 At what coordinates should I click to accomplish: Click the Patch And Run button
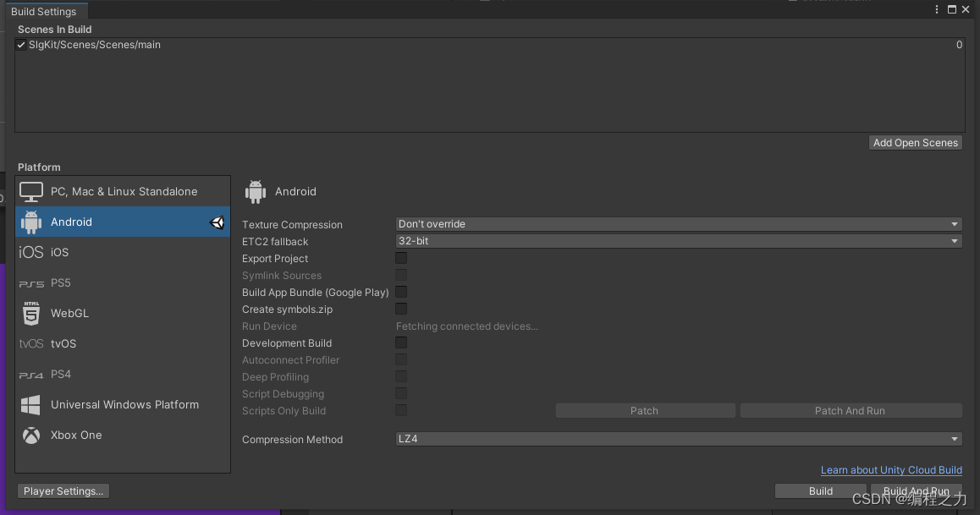pos(851,411)
